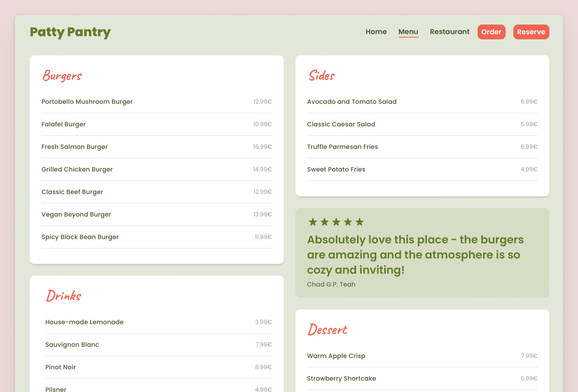Open the Order page
The height and width of the screenshot is (392, 578).
click(x=491, y=32)
